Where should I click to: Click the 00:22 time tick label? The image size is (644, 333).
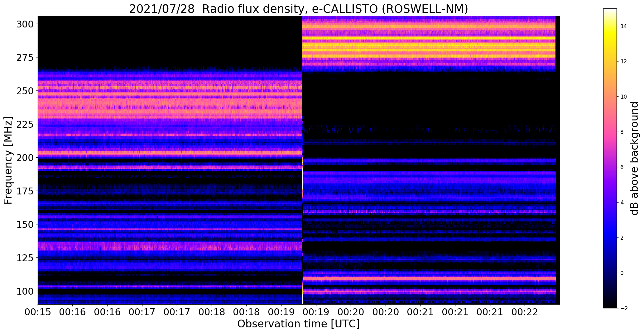525,312
